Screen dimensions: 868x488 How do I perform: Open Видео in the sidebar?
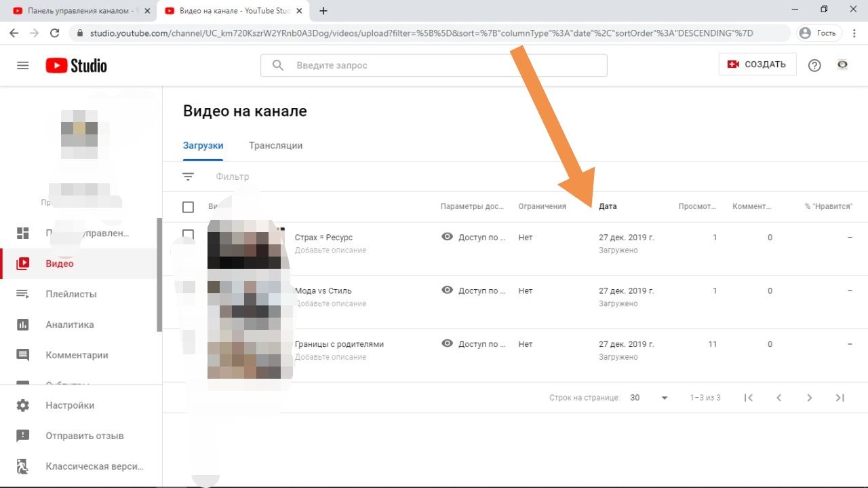click(x=78, y=263)
